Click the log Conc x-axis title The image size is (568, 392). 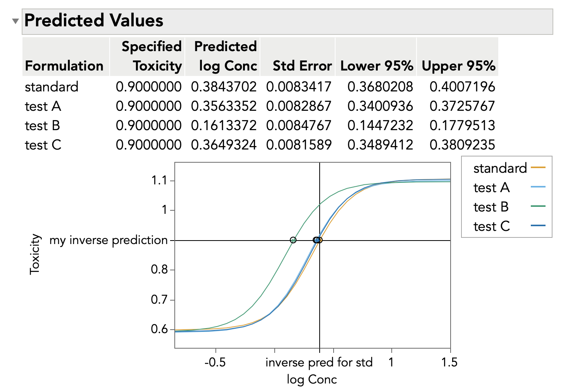click(x=312, y=379)
